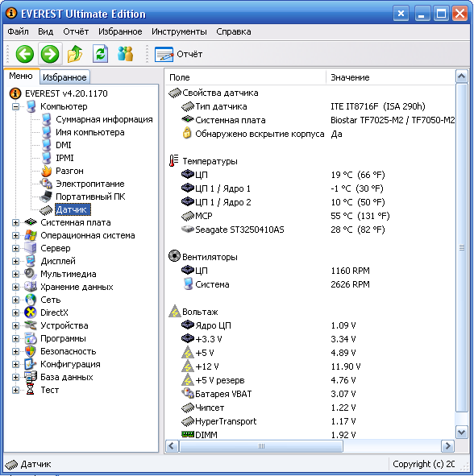Click the Сеть globe icon
Viewport: 474px width, 476px height.
(x=31, y=300)
